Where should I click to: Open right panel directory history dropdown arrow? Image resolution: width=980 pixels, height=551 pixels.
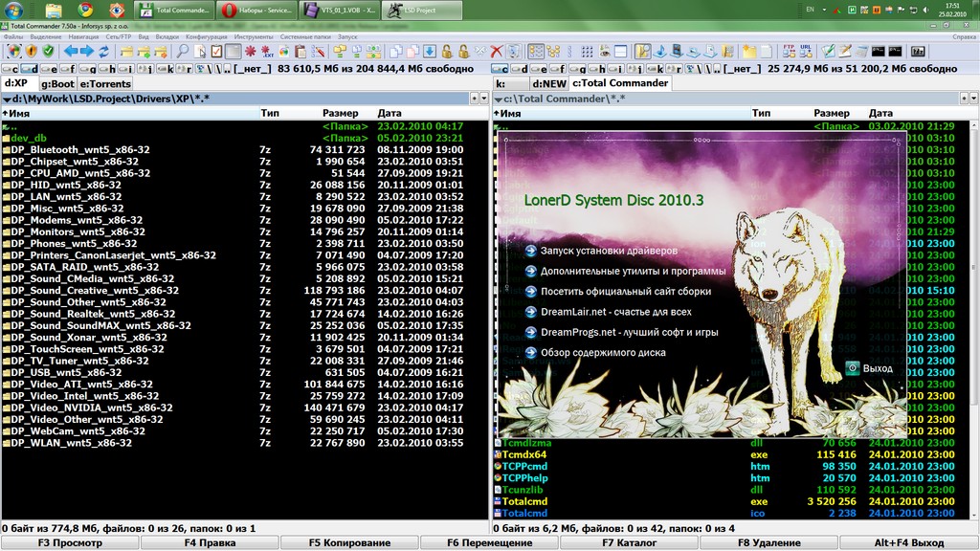pyautogui.click(x=972, y=99)
